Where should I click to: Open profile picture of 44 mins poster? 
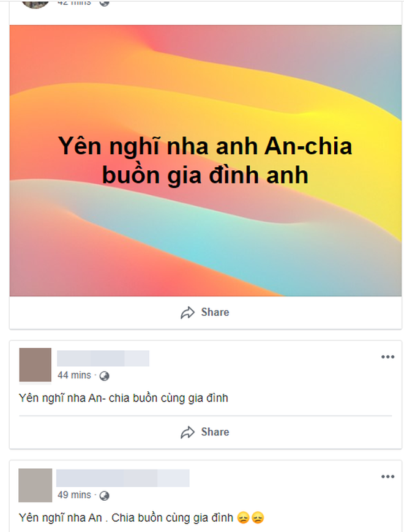click(x=36, y=365)
